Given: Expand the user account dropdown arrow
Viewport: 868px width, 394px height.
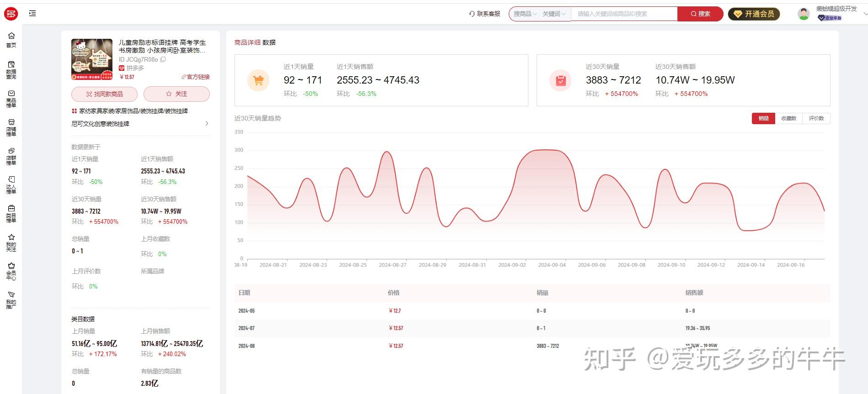Looking at the screenshot, I should click(x=865, y=14).
